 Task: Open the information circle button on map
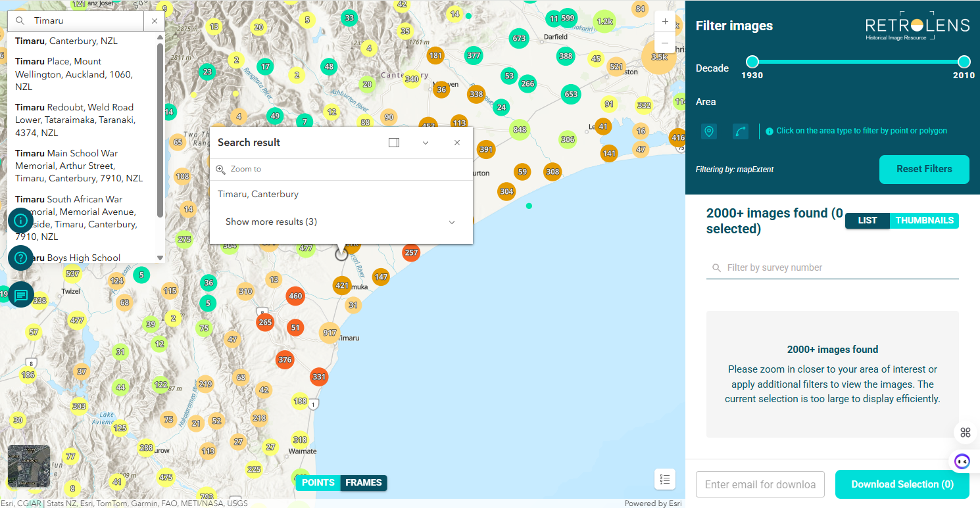point(20,220)
